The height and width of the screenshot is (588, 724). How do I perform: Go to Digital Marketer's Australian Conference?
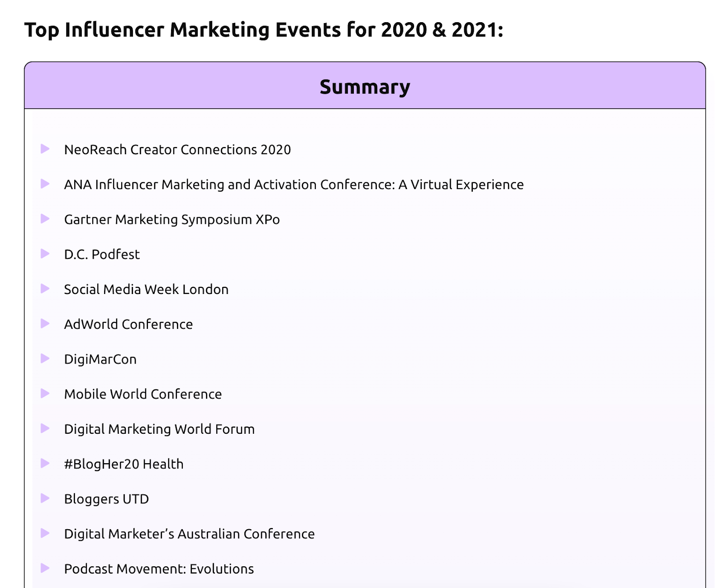[189, 534]
